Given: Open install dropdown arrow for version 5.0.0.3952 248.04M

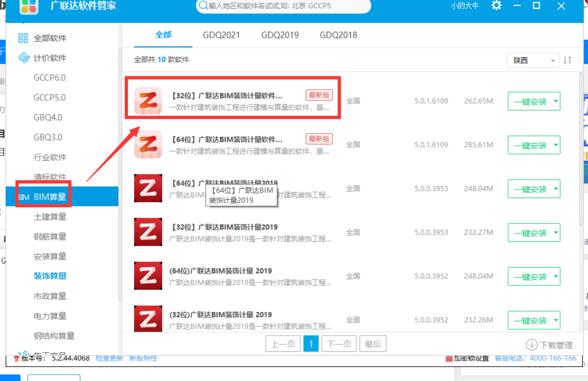Looking at the screenshot, I should point(556,276).
